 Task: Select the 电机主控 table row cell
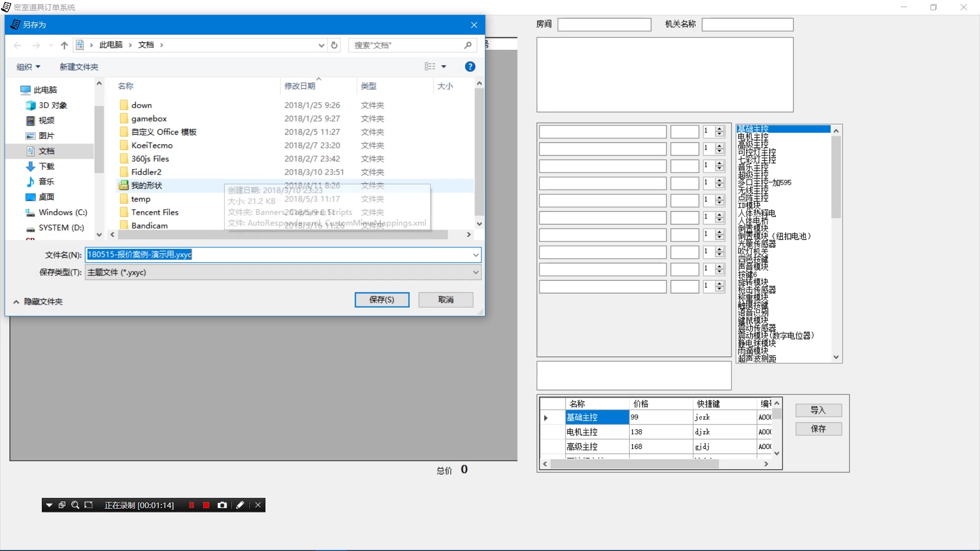597,432
